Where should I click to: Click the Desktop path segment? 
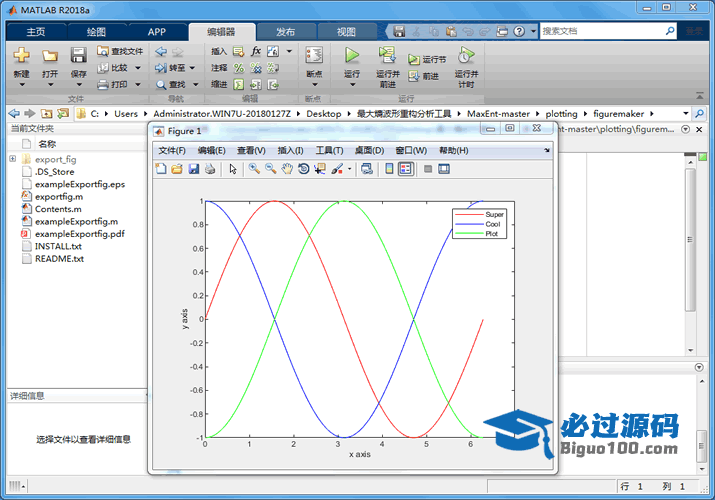click(x=324, y=113)
